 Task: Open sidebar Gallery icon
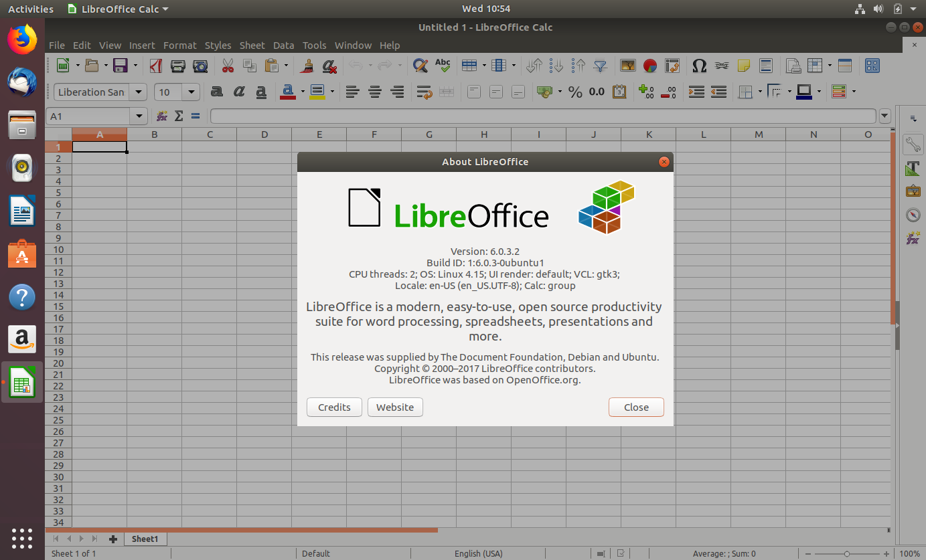(x=913, y=191)
